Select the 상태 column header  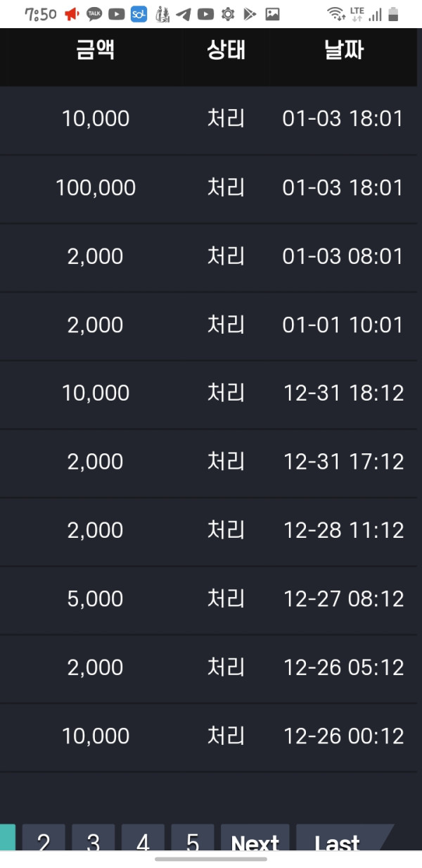pos(226,51)
